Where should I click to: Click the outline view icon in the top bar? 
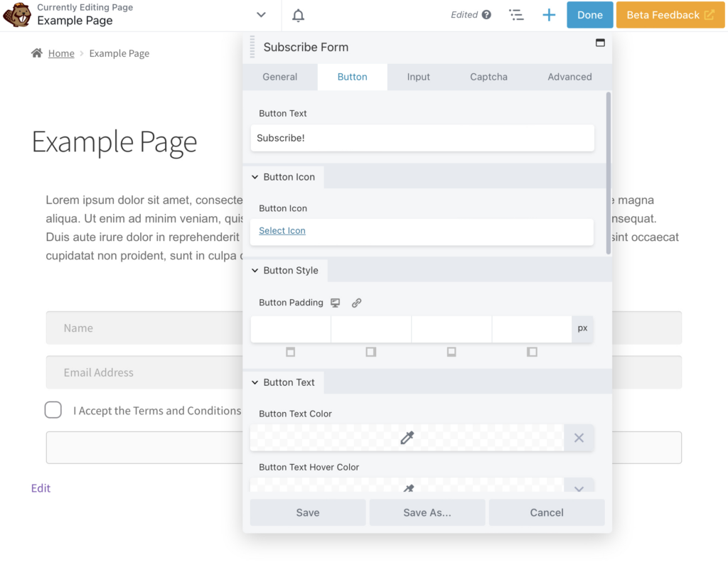coord(517,14)
